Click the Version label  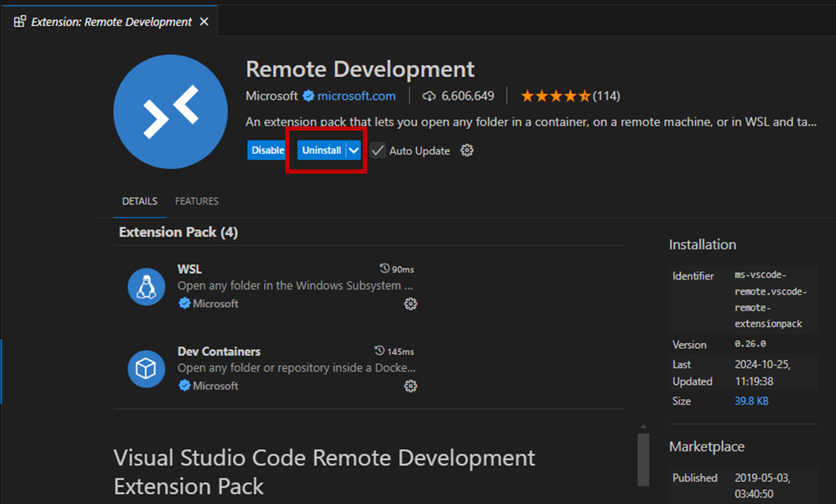click(689, 344)
